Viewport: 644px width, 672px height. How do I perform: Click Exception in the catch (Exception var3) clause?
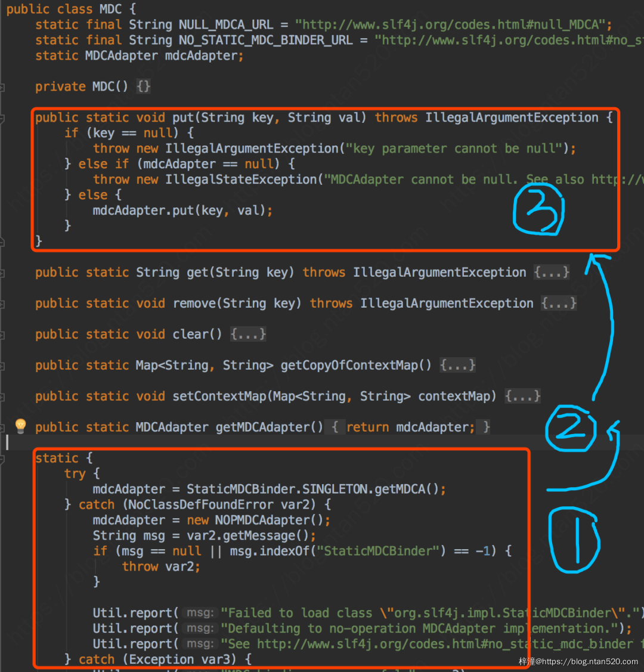click(161, 659)
